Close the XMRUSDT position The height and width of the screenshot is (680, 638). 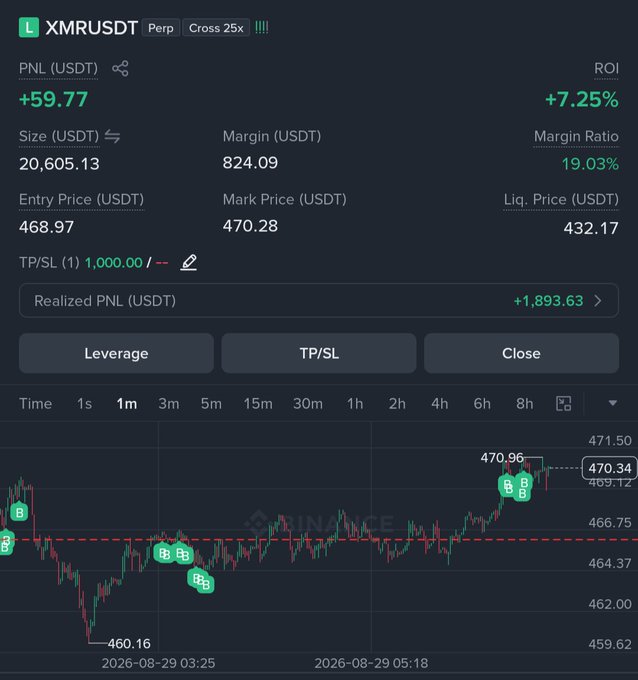[521, 353]
